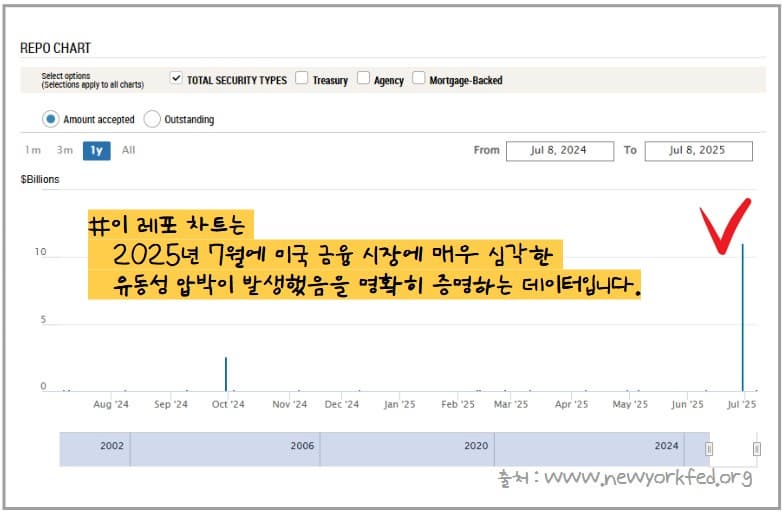Click the July 2025 repo spike bar
Image resolution: width=783 pixels, height=513 pixels.
(x=743, y=317)
